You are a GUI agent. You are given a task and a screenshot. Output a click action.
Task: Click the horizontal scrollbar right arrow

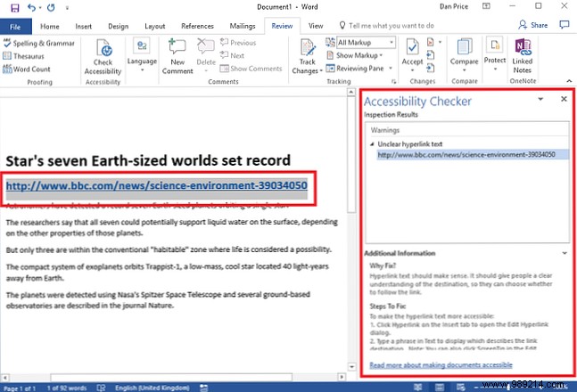coord(342,377)
